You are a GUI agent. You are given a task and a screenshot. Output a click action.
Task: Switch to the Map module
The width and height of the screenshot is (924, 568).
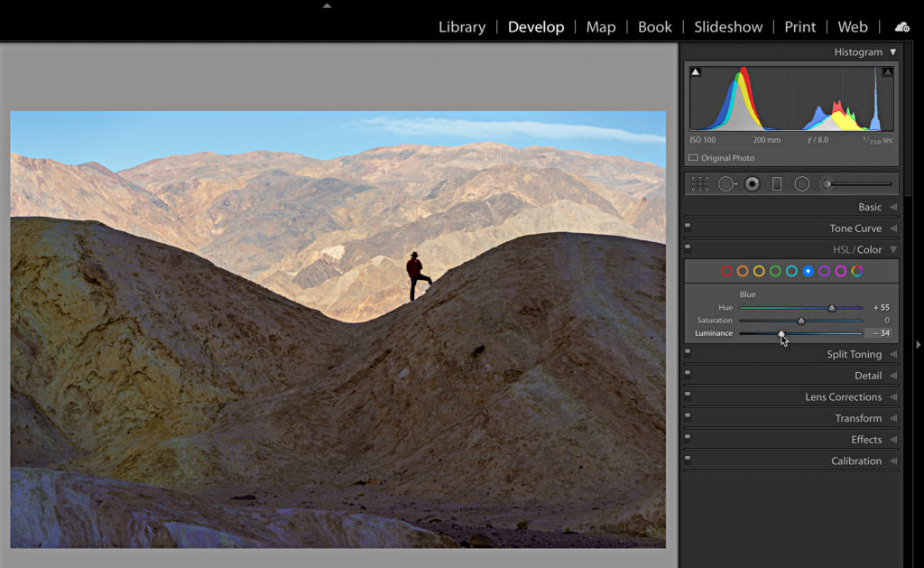click(x=600, y=27)
